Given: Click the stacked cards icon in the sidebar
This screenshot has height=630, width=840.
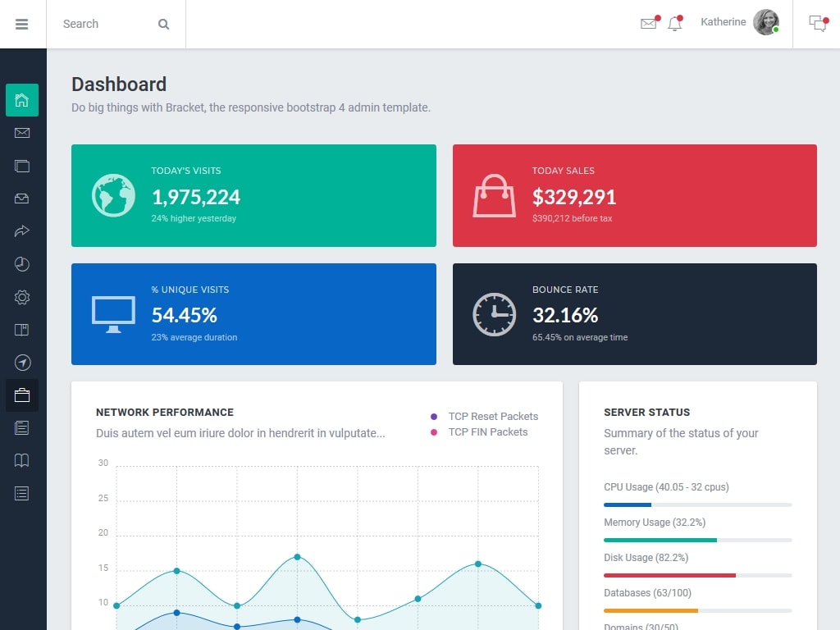Looking at the screenshot, I should pos(22,166).
